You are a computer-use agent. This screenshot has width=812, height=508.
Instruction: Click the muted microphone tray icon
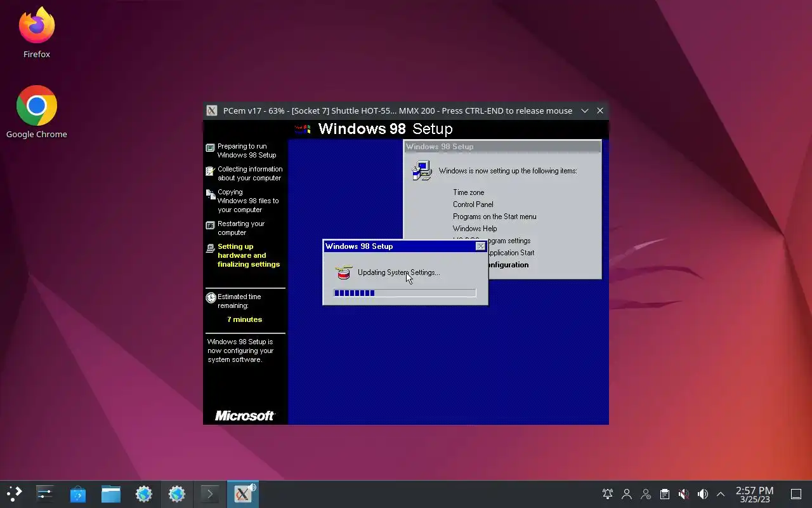click(x=683, y=494)
